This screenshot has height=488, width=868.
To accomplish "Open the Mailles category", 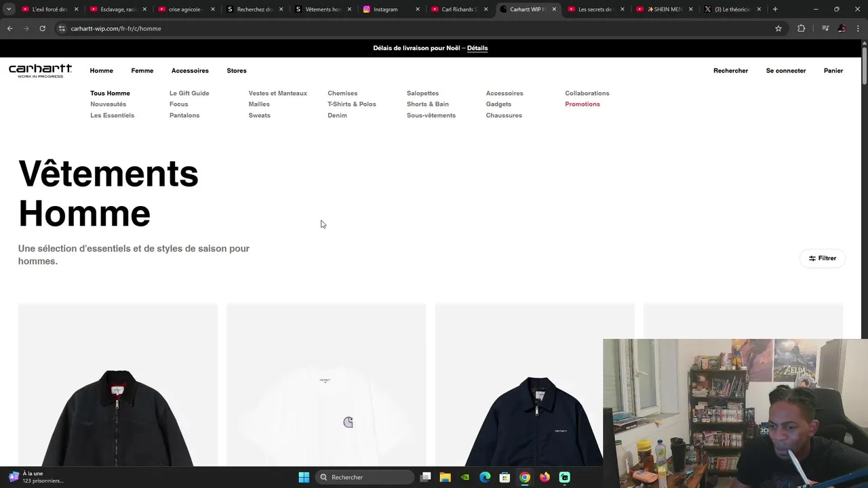I will 259,104.
